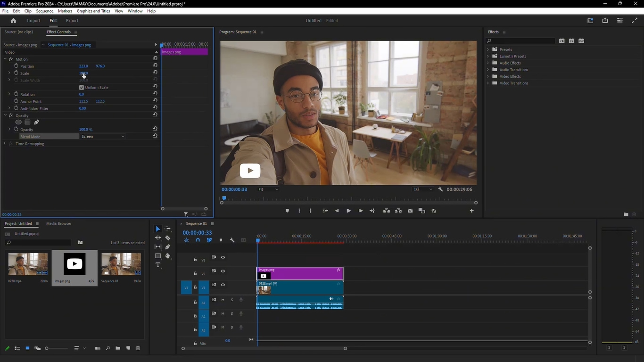Select the Hand tool

[167, 255]
